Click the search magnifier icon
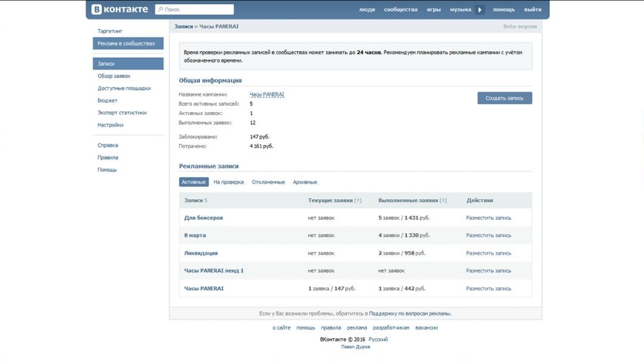The image size is (644, 362). pyautogui.click(x=160, y=9)
